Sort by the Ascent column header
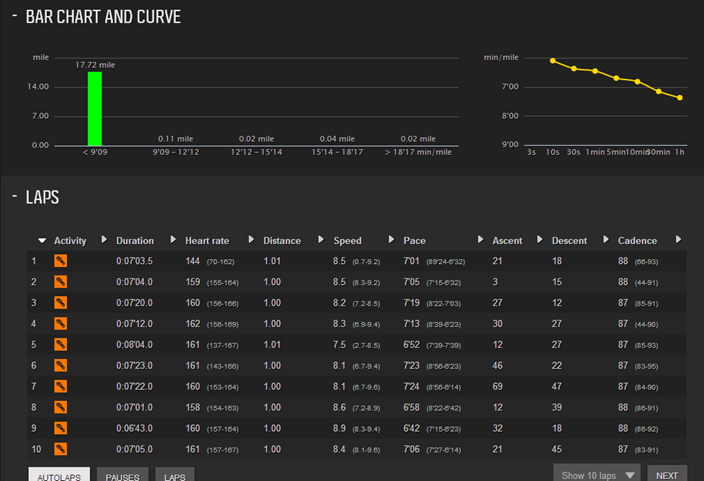 tap(507, 241)
